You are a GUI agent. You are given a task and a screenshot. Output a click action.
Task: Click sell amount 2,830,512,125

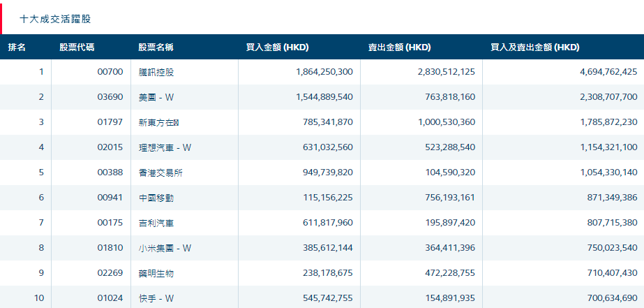coord(447,72)
